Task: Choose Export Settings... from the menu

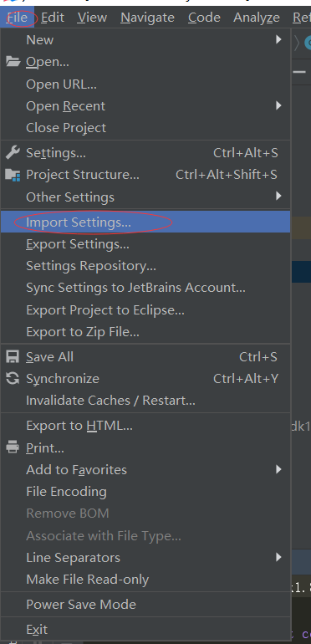Action: [x=145, y=244]
